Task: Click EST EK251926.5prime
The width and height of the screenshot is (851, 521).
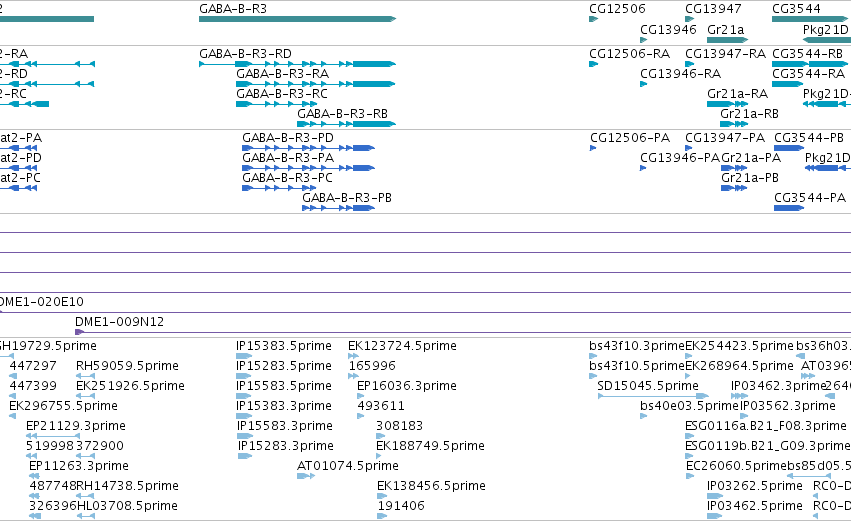Action: [130, 386]
